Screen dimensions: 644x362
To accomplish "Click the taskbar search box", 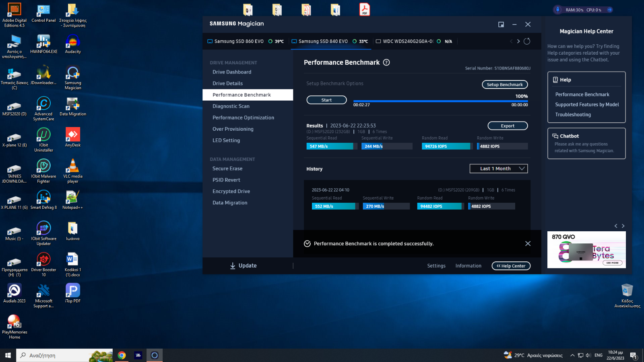I will coord(64,355).
